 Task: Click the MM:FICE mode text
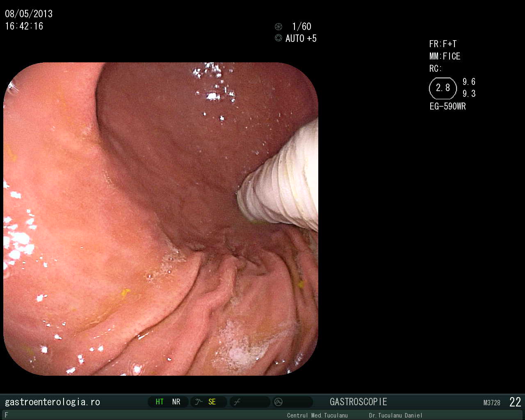click(x=445, y=56)
